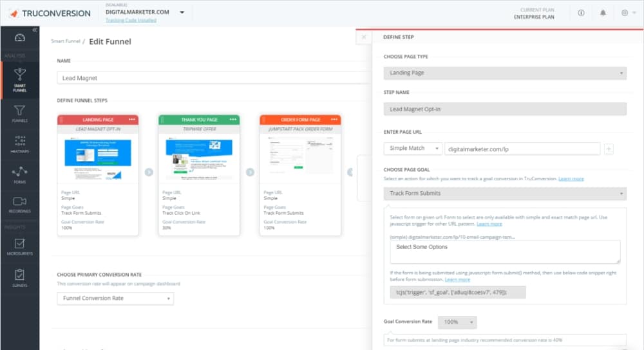Open the dashboard gauge icon in sidebar
644x350 pixels.
click(x=19, y=39)
